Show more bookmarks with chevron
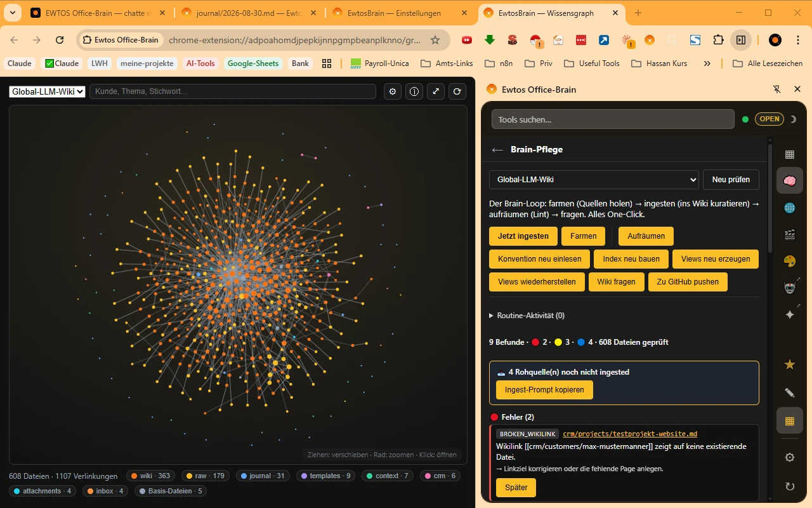812x508 pixels. pyautogui.click(x=707, y=63)
